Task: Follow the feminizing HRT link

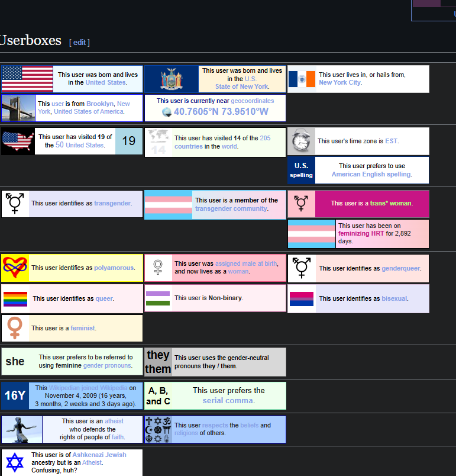Action: [361, 233]
